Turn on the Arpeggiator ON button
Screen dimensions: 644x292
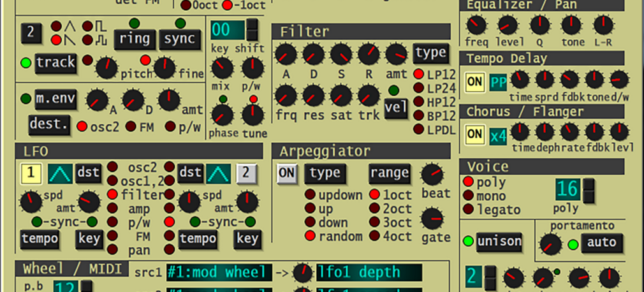287,173
